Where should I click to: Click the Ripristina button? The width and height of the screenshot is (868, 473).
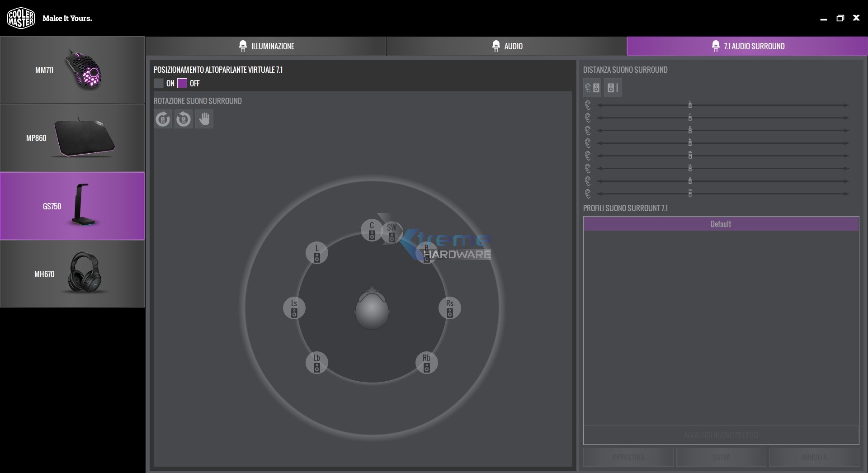[x=628, y=458]
